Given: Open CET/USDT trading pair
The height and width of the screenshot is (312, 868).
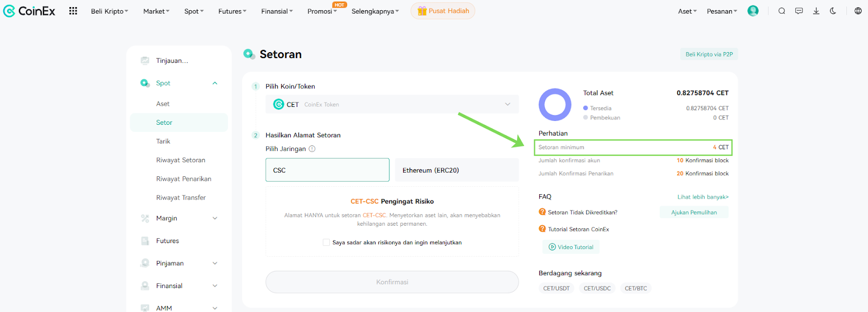Looking at the screenshot, I should pos(557,288).
